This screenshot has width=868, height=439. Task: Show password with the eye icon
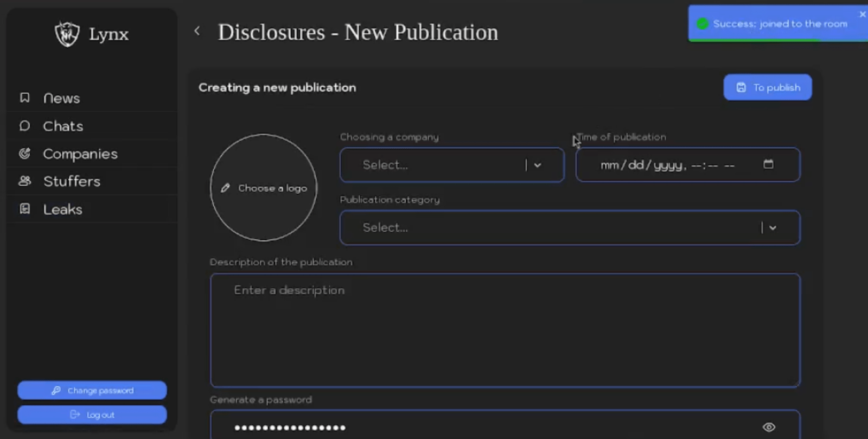coord(769,427)
